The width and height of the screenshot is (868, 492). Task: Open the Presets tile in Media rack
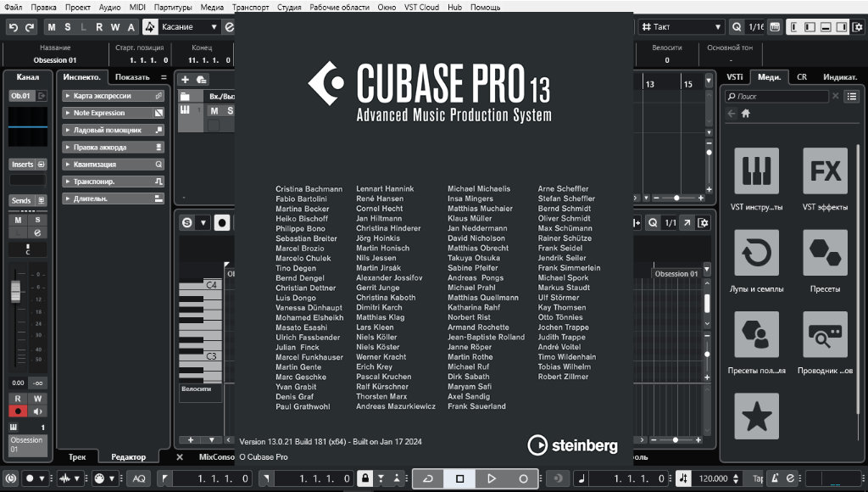(x=825, y=253)
